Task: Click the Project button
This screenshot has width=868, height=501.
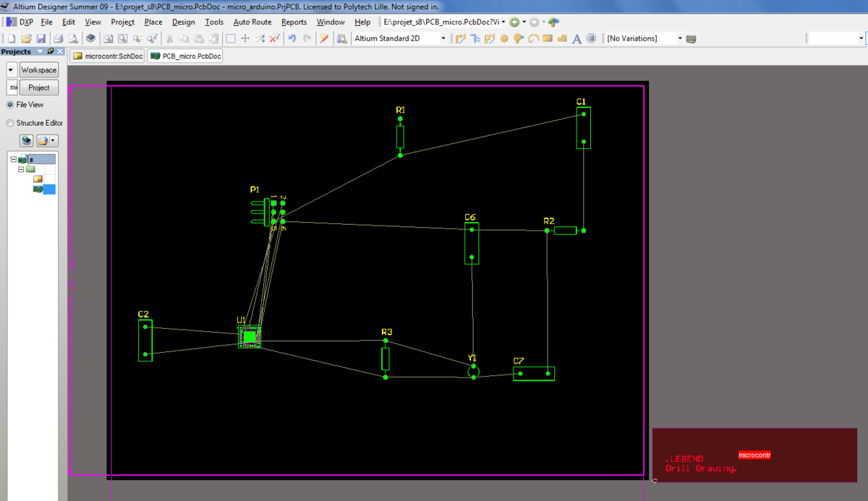Action: point(38,87)
